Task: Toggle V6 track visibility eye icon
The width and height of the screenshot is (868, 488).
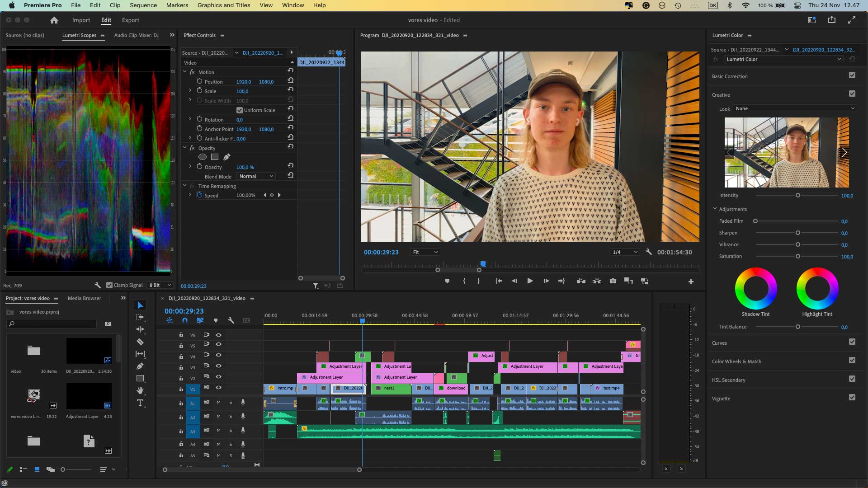Action: [x=219, y=335]
